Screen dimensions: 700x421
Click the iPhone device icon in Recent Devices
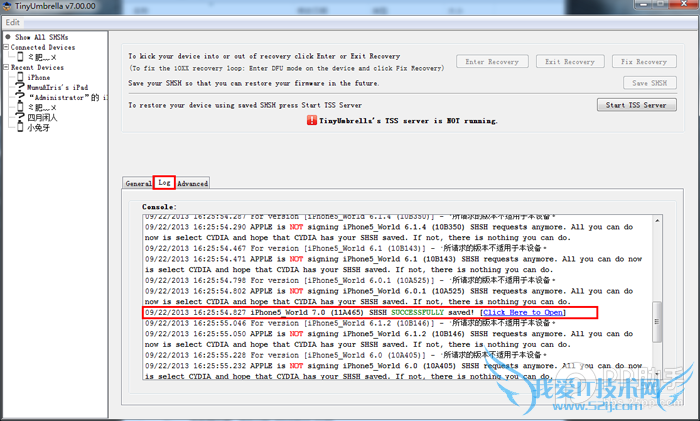point(20,77)
